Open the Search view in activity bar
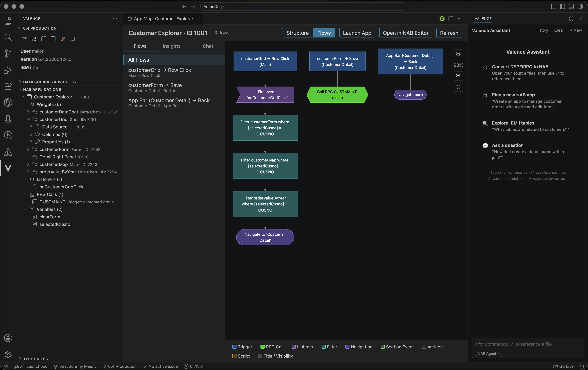The image size is (588, 370). (x=8, y=37)
